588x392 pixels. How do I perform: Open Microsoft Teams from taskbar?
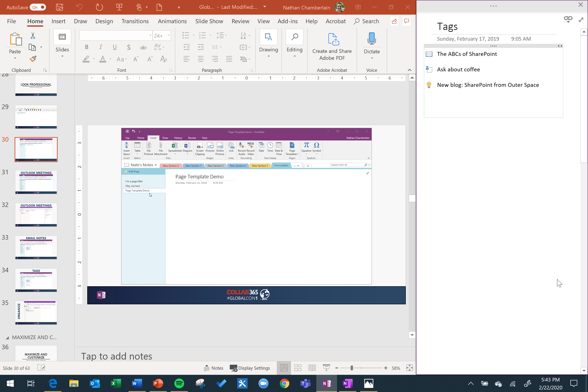306,383
